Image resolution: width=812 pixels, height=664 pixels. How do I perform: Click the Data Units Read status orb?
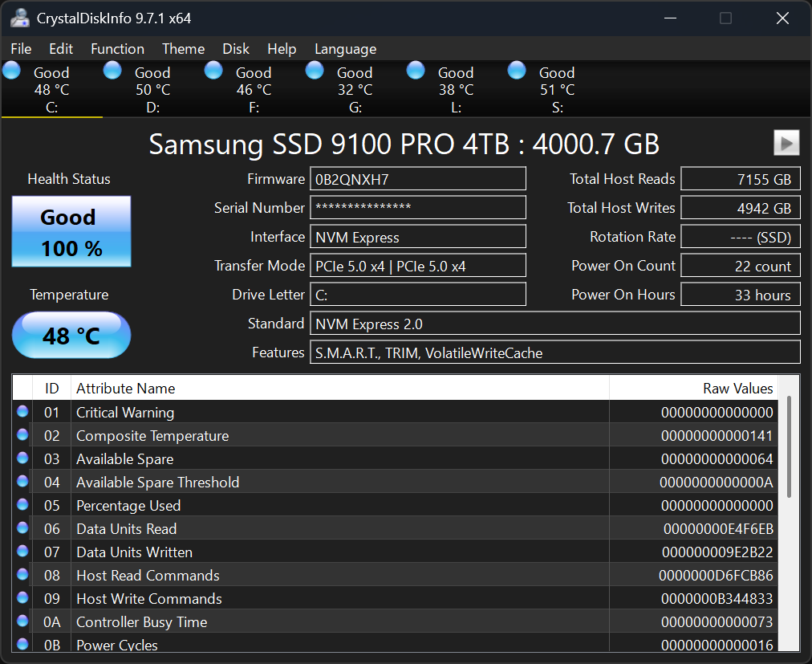coord(22,528)
